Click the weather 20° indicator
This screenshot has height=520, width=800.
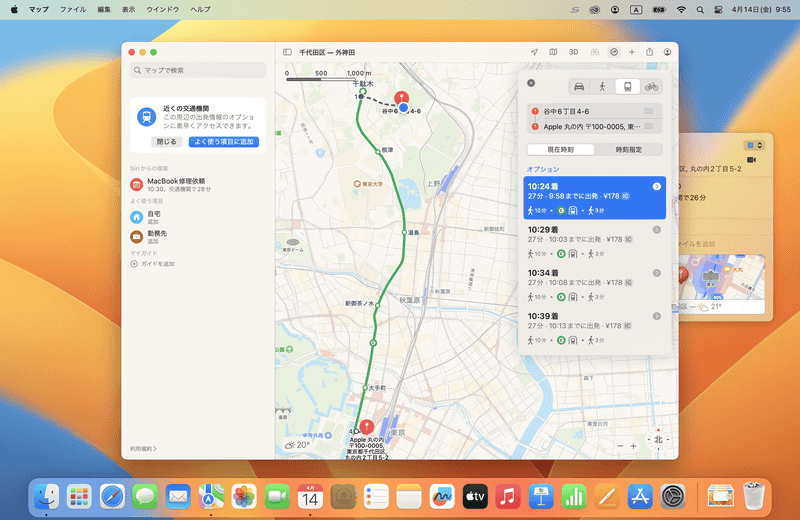297,445
